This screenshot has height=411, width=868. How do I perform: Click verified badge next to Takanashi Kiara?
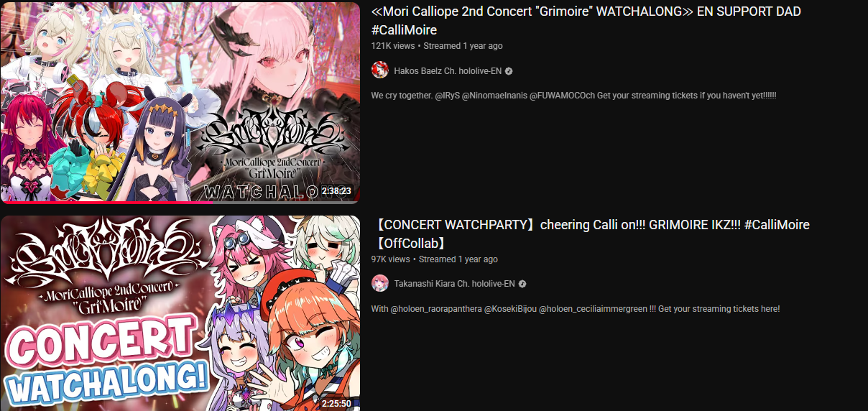tap(522, 284)
